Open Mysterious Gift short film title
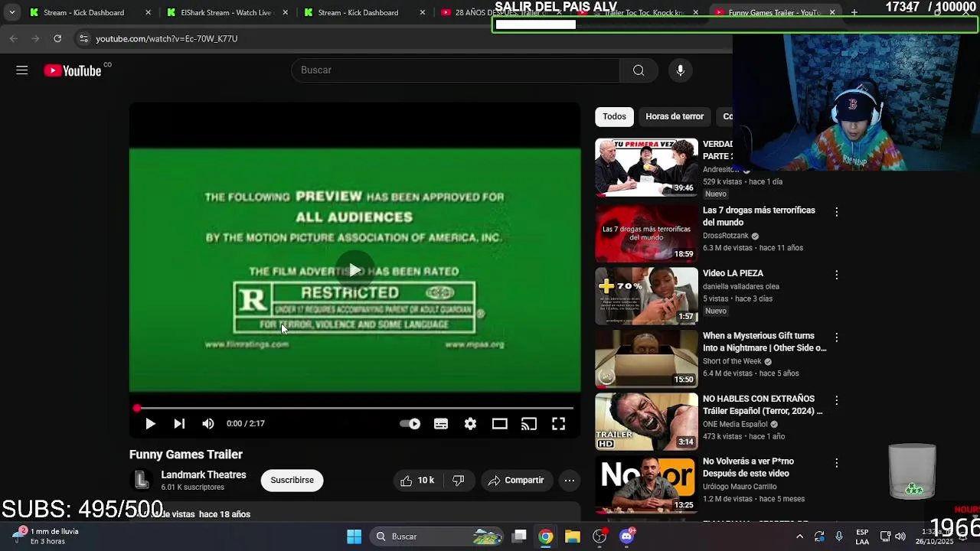Viewport: 980px width, 551px height. click(x=765, y=342)
